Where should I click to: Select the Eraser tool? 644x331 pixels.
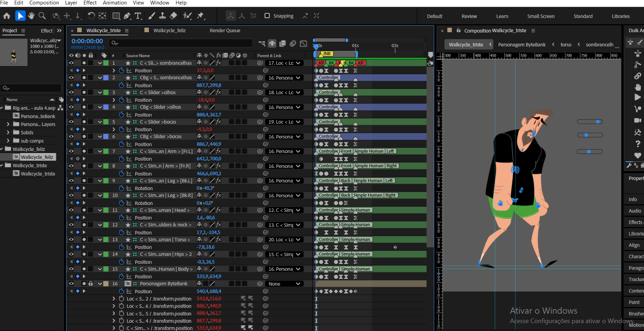[x=173, y=16]
